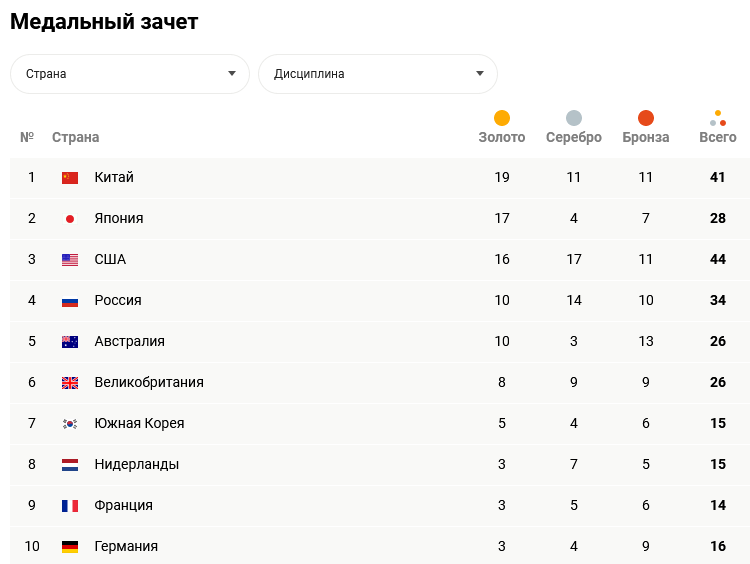Sort table by Золото column header
Image resolution: width=750 pixels, height=564 pixels.
click(502, 137)
